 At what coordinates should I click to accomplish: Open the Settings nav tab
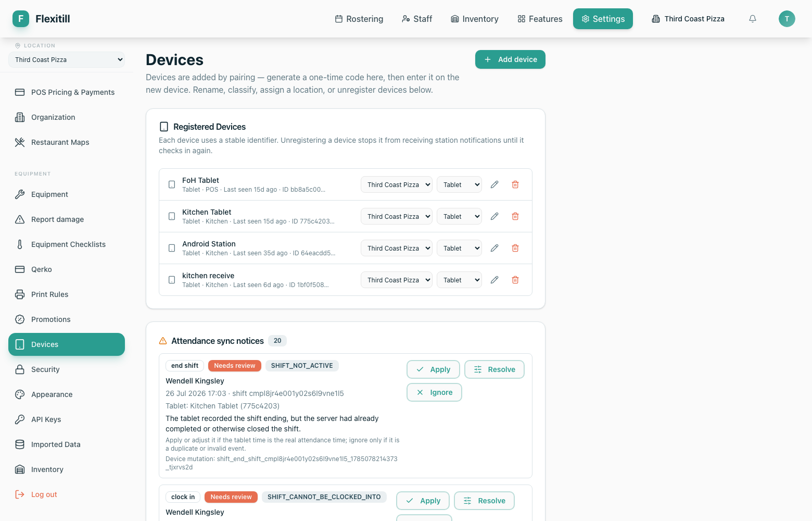click(603, 19)
